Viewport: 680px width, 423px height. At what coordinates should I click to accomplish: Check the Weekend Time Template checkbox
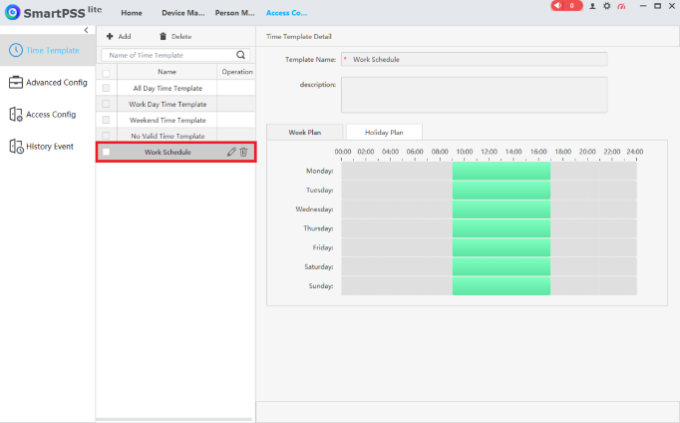tap(106, 120)
